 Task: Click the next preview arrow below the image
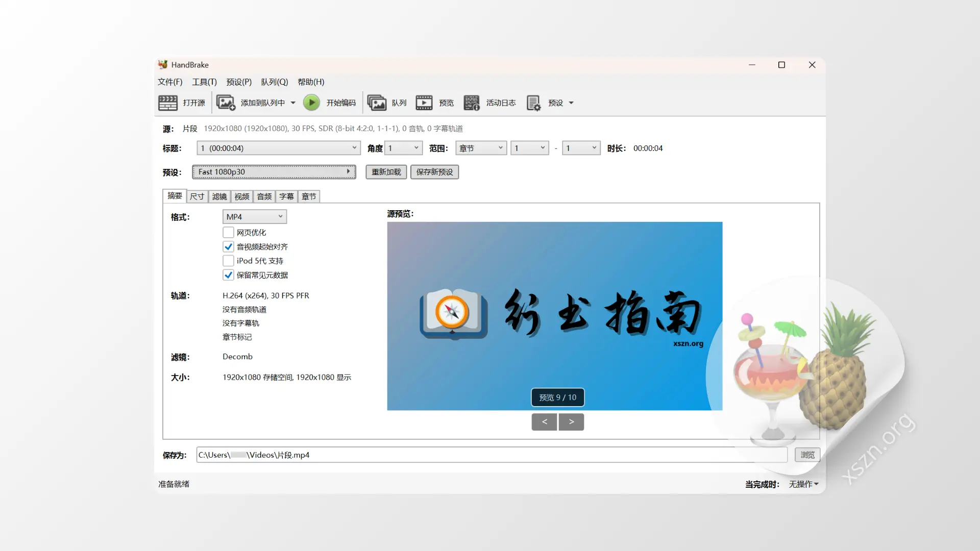click(x=571, y=421)
